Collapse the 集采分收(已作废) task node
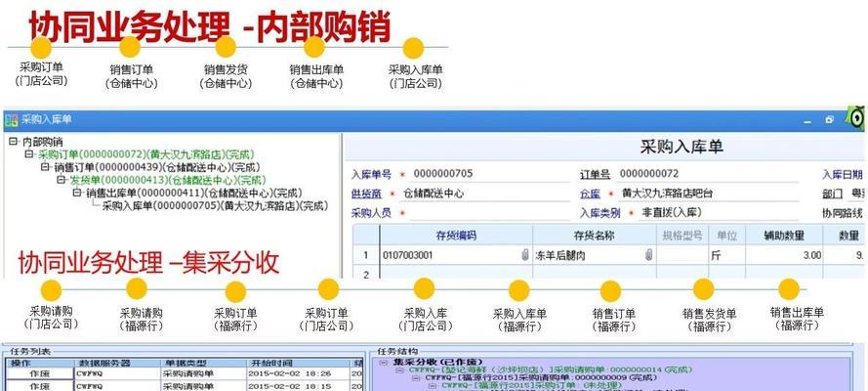Image resolution: width=868 pixels, height=391 pixels. tap(384, 363)
